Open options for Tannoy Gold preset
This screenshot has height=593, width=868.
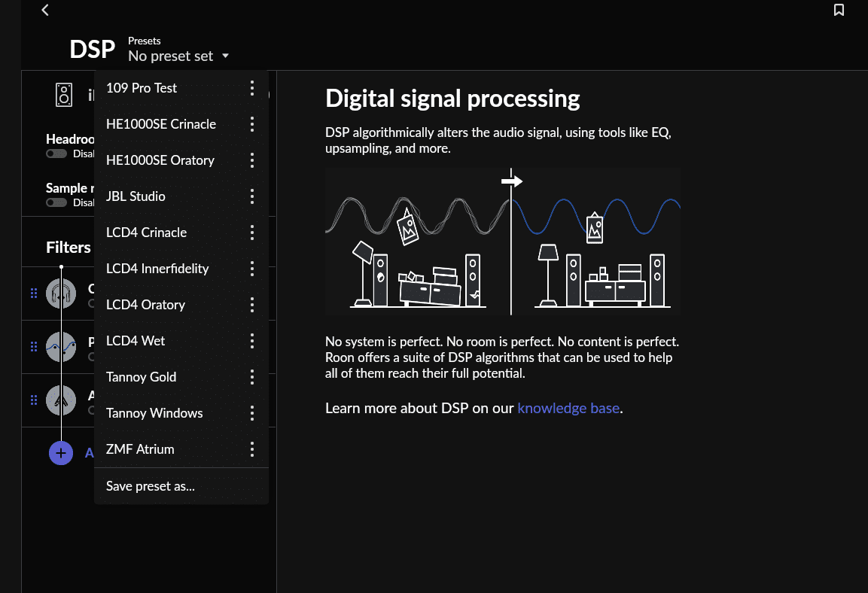(x=252, y=377)
